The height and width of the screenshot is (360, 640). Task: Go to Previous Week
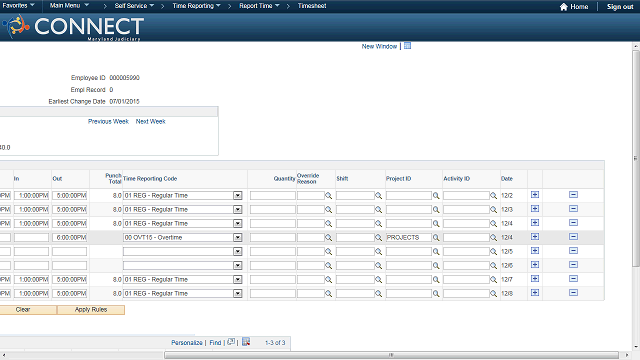click(x=108, y=121)
